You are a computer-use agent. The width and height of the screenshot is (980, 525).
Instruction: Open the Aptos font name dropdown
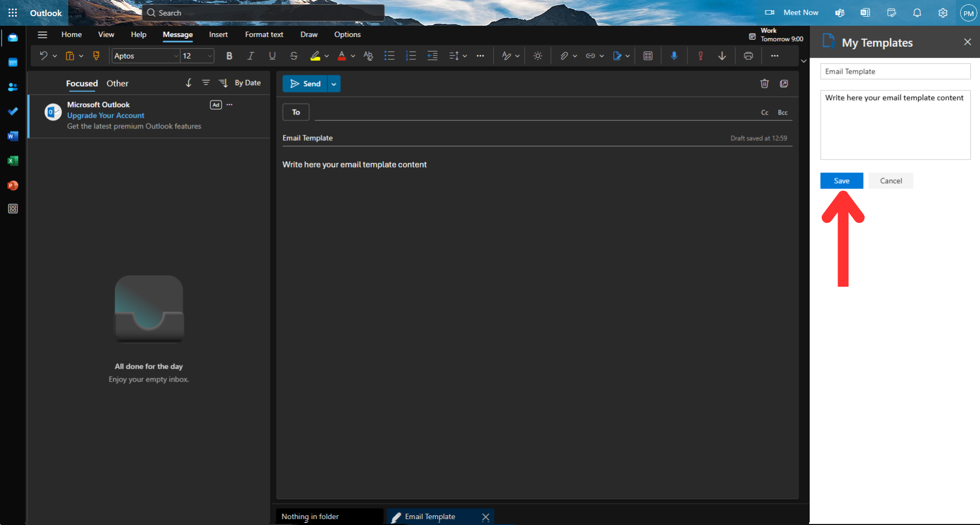click(175, 56)
